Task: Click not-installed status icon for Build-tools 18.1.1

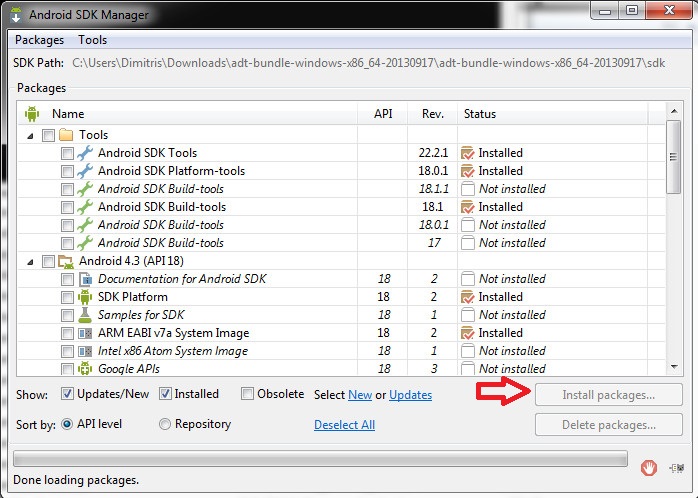Action: click(467, 189)
